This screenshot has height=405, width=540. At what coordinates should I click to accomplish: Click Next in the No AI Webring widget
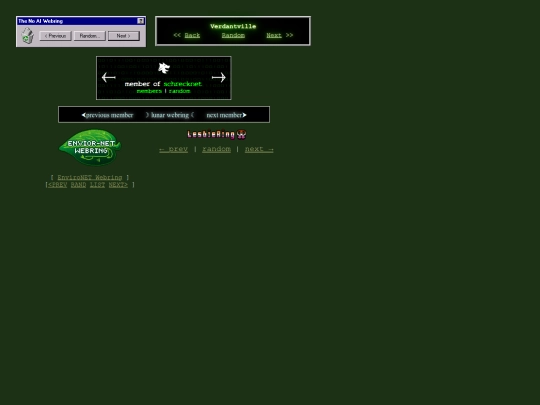[124, 36]
